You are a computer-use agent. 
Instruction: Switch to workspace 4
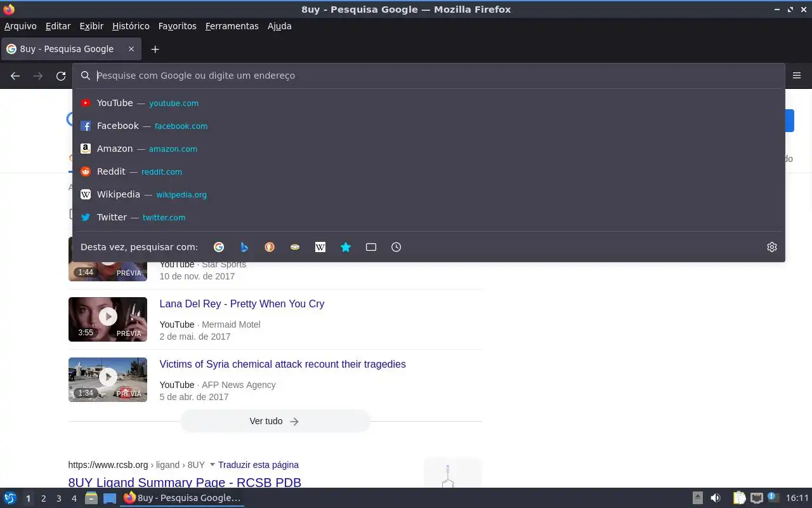pos(74,498)
